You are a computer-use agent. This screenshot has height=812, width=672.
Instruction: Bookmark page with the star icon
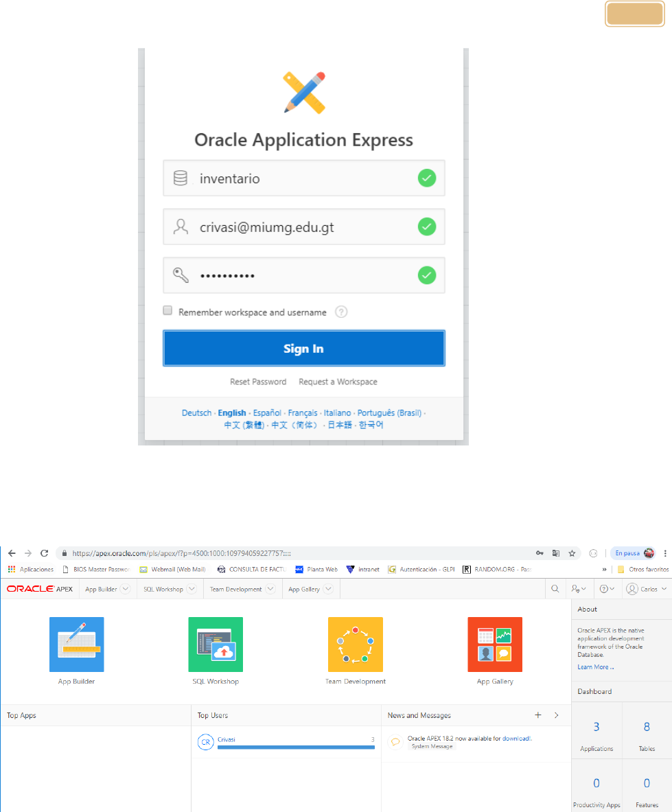tap(572, 553)
